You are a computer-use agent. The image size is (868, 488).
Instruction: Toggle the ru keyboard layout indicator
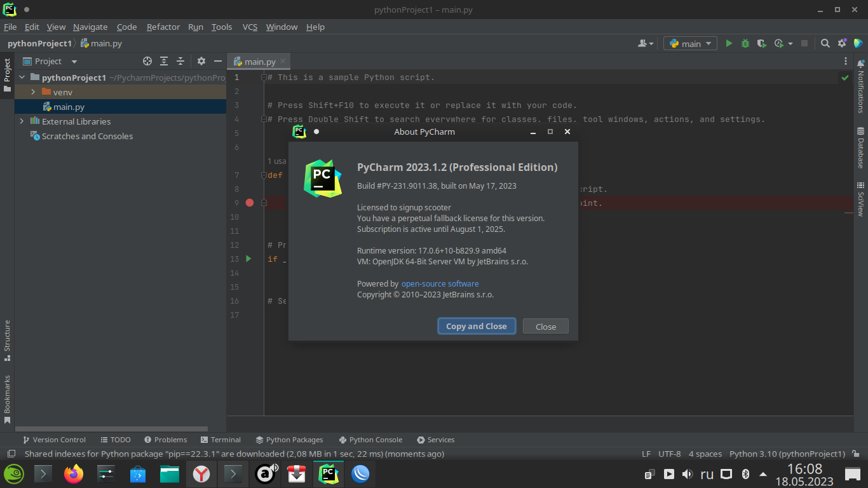tap(707, 474)
